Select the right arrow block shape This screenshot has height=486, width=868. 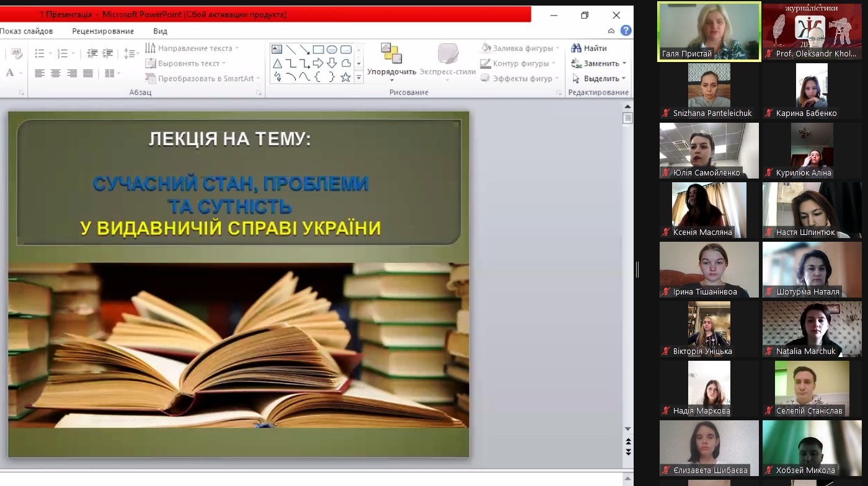tap(318, 63)
